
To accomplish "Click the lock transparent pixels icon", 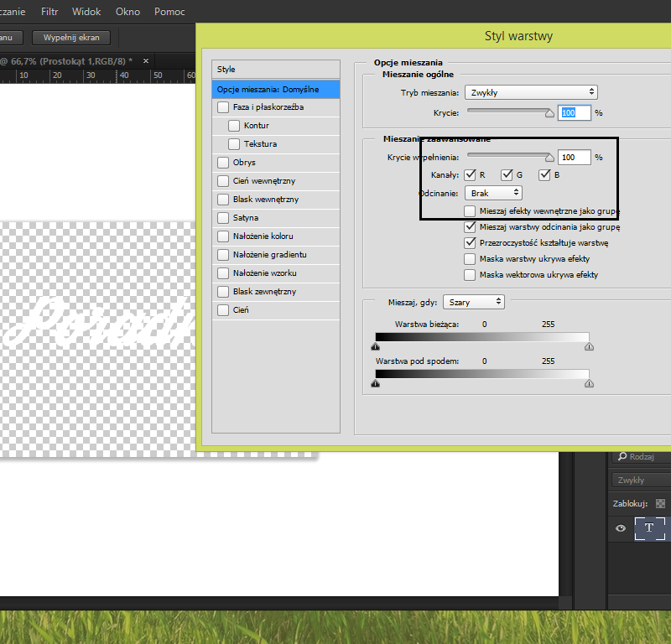I will [x=660, y=504].
